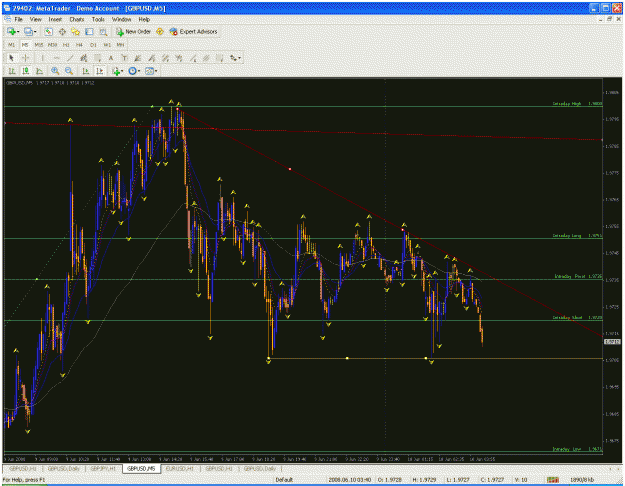Open the View menu
625x486 pixels.
[35, 19]
